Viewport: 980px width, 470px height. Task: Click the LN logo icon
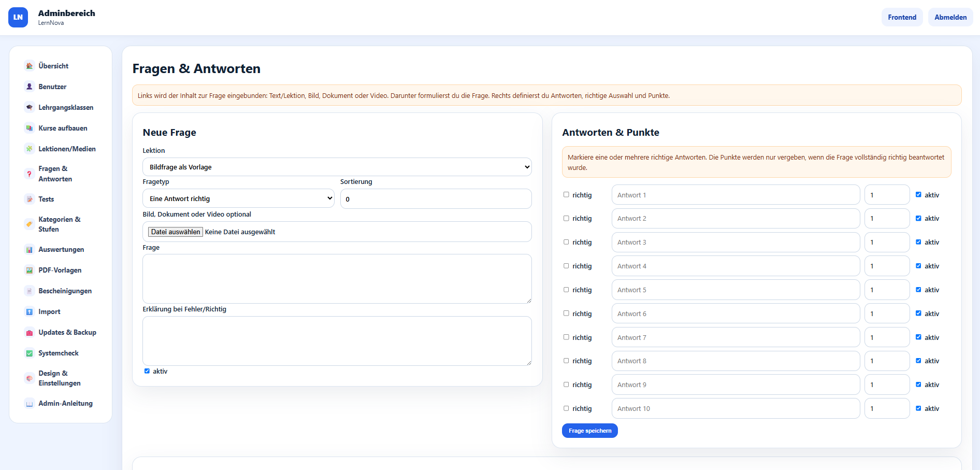click(18, 17)
